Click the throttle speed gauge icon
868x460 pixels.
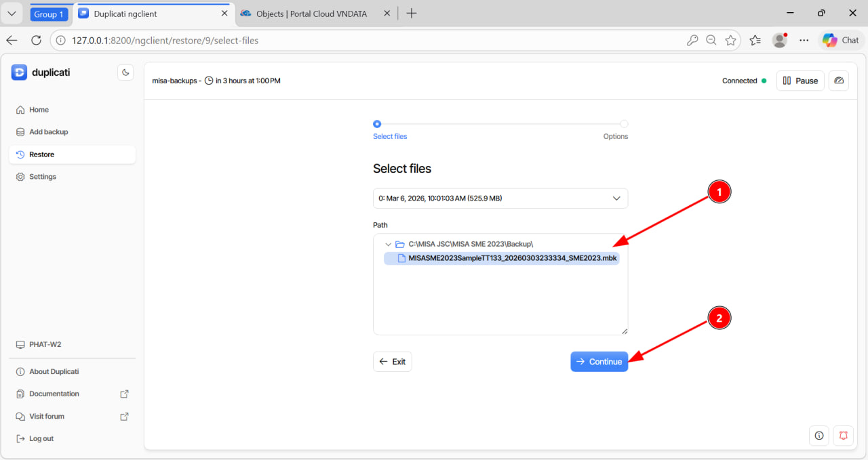click(x=839, y=81)
